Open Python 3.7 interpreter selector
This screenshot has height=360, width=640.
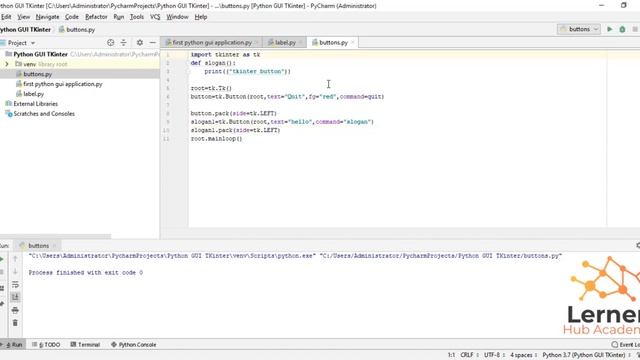pos(586,355)
